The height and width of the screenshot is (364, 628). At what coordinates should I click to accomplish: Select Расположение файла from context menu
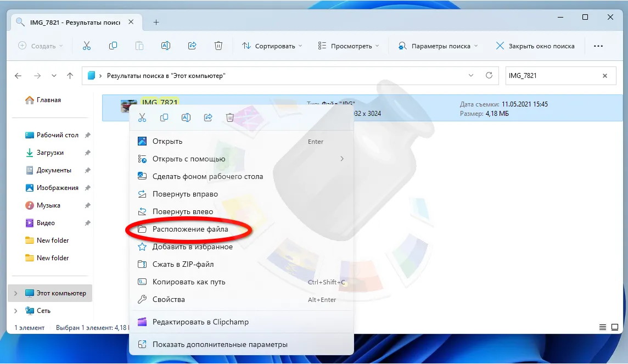click(190, 229)
